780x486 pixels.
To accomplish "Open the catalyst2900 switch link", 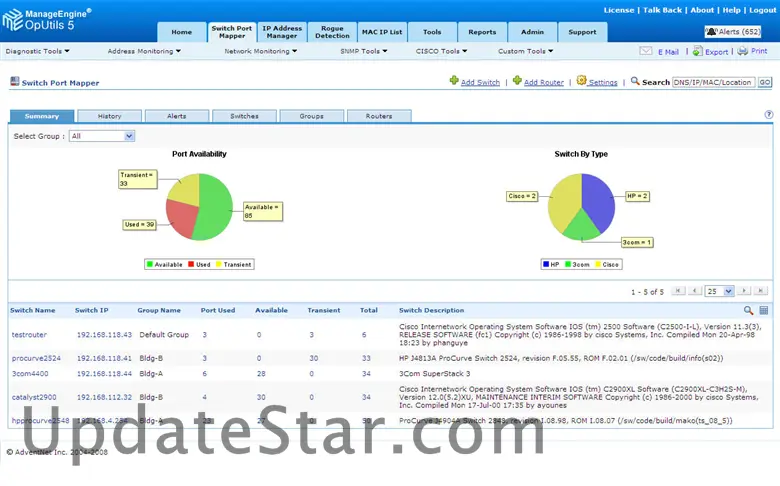I will pyautogui.click(x=34, y=397).
